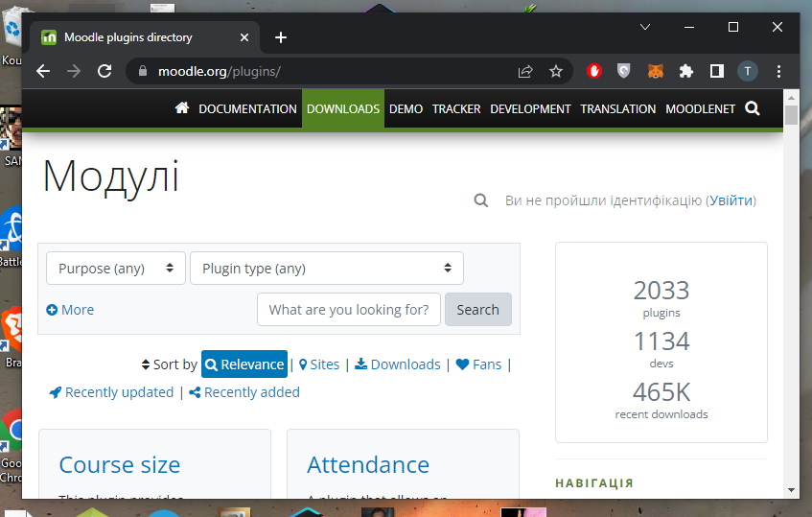Open the Google Chrome desktop shortcut

11,445
